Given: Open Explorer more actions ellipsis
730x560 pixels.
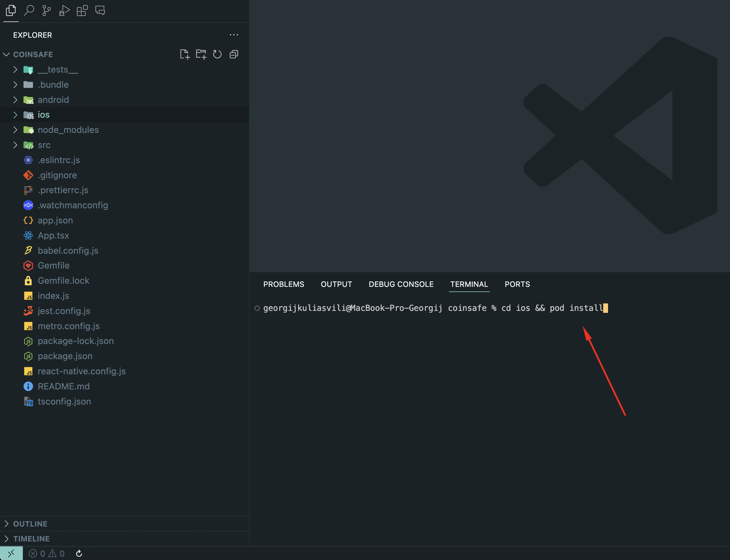Looking at the screenshot, I should (234, 35).
